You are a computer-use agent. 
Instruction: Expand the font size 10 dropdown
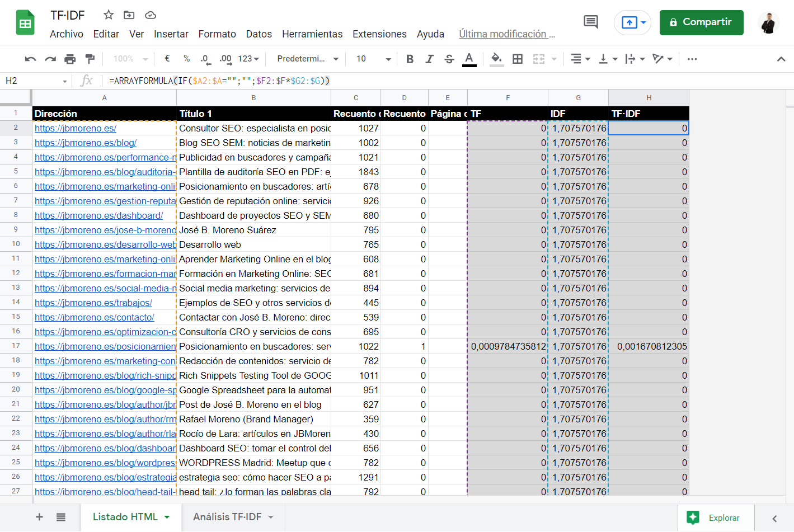coord(374,59)
